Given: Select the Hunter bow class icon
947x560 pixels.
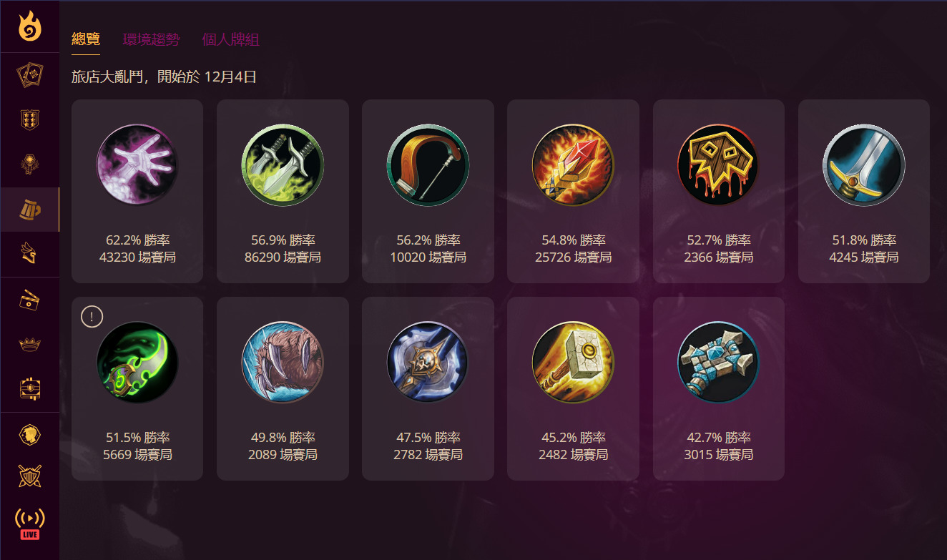Looking at the screenshot, I should (428, 165).
